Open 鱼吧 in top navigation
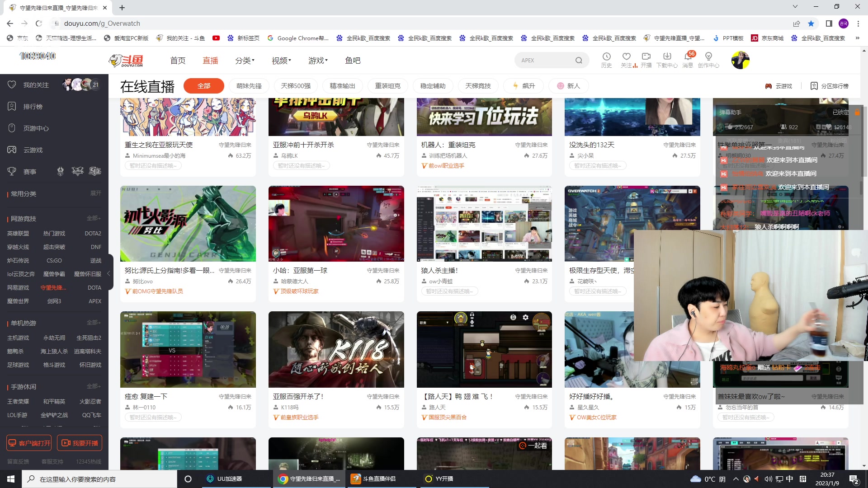The width and height of the screenshot is (868, 488). [x=353, y=60]
